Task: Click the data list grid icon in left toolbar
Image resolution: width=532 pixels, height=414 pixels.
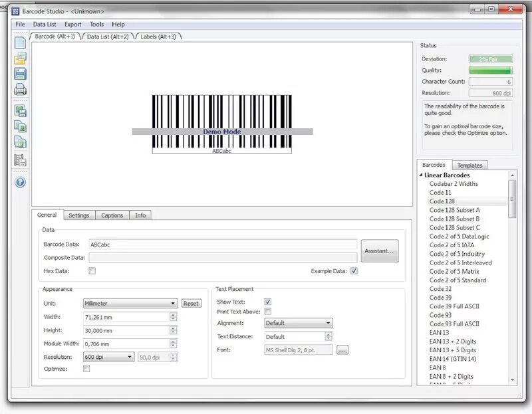Action: pyautogui.click(x=20, y=160)
